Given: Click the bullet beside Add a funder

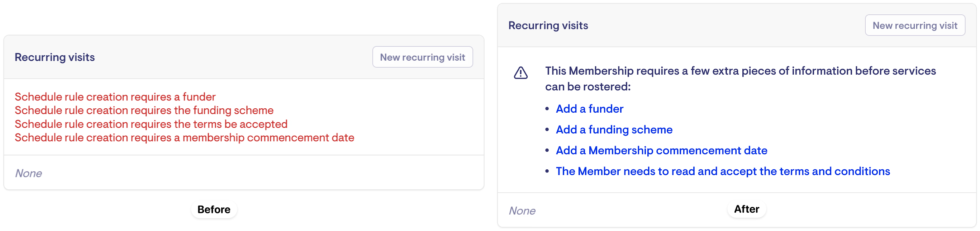Looking at the screenshot, I should coord(547,109).
